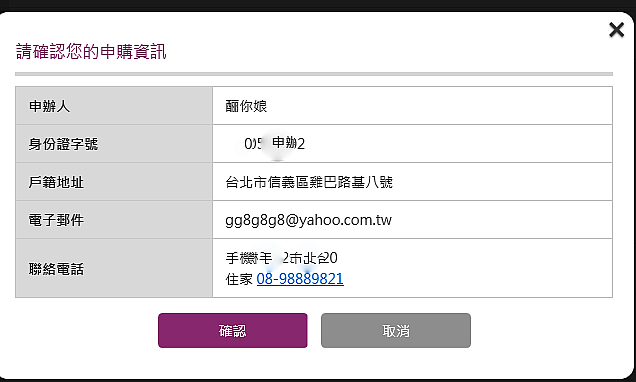
Task: Click the dark backdrop above the dialog
Action: pos(318,5)
